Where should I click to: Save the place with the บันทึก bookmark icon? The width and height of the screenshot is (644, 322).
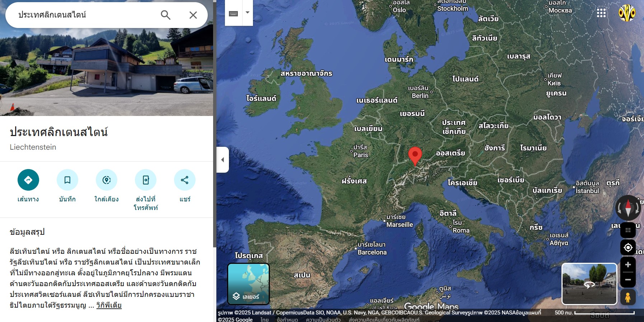point(67,180)
